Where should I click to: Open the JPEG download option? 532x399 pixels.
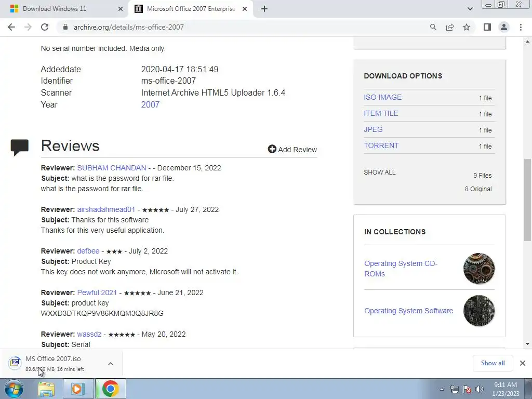(373, 129)
